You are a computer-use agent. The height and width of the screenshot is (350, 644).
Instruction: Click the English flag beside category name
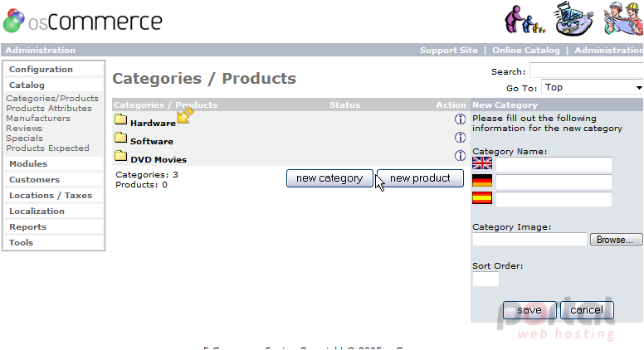(482, 163)
